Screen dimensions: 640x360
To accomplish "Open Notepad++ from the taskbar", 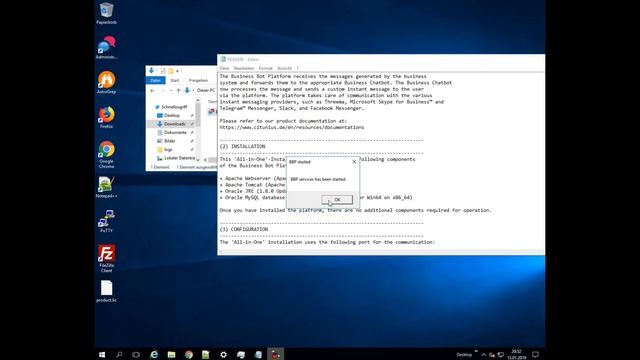I will (x=206, y=354).
